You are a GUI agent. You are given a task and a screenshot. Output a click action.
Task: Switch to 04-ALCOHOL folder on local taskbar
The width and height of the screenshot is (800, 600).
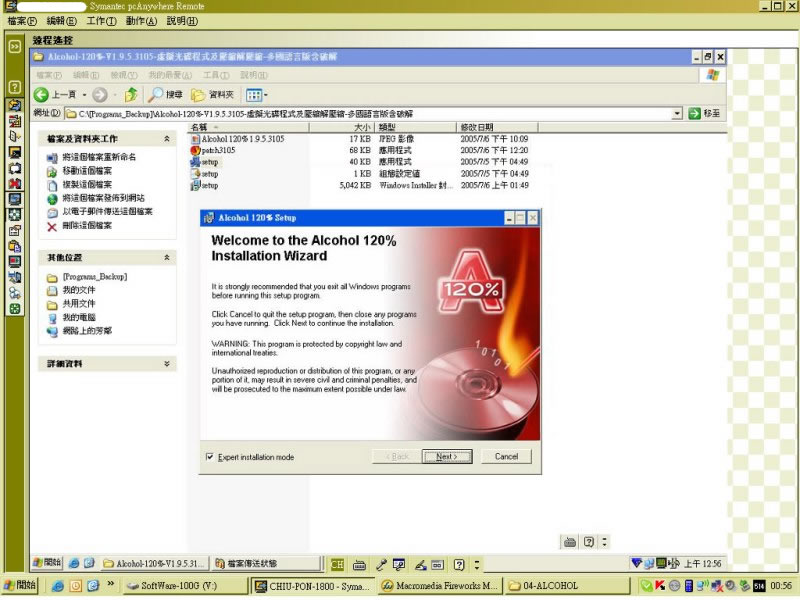566,586
